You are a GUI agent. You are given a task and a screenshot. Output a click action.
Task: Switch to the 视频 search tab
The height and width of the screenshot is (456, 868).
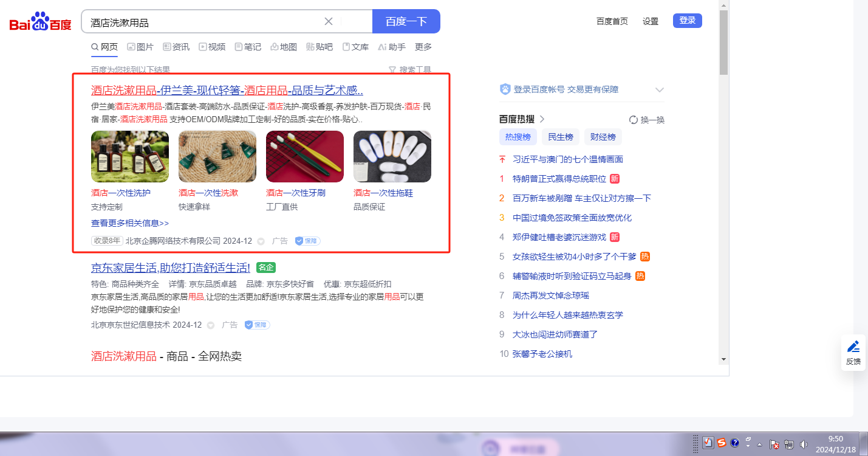[x=212, y=47]
